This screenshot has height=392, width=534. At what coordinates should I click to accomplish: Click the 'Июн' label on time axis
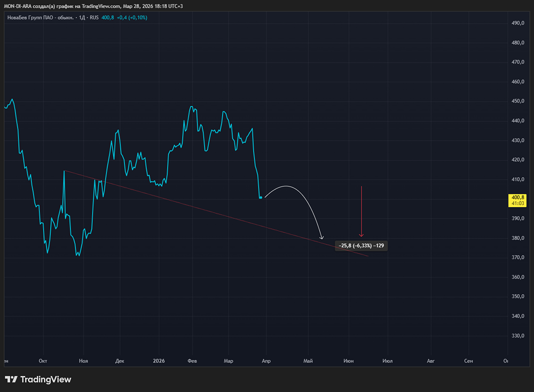[348, 361]
